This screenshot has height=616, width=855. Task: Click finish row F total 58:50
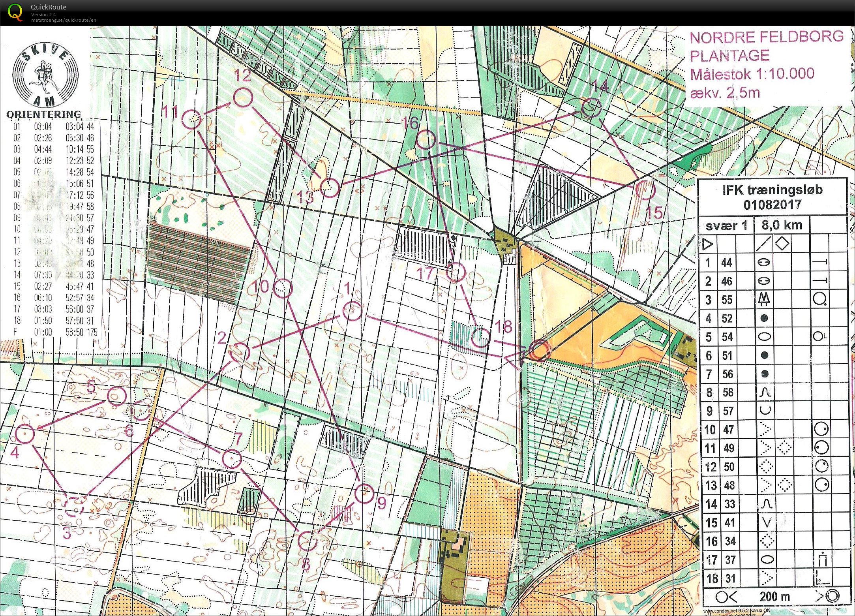tap(75, 332)
